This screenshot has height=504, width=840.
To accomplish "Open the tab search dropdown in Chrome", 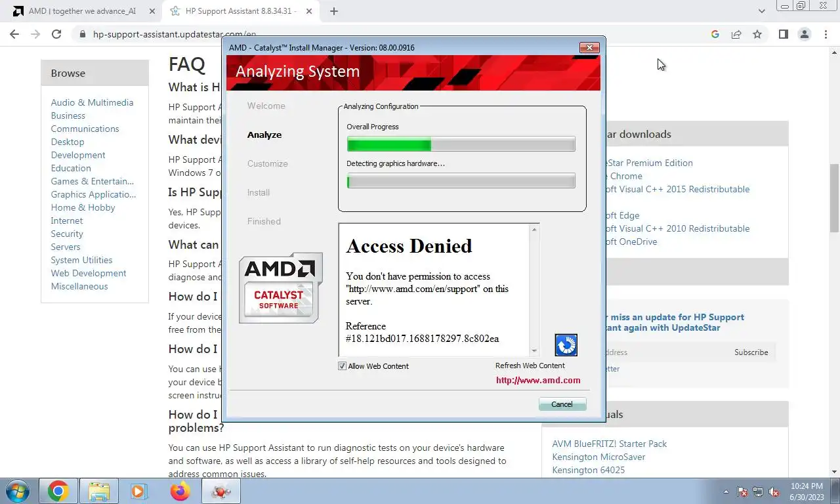I will click(761, 11).
